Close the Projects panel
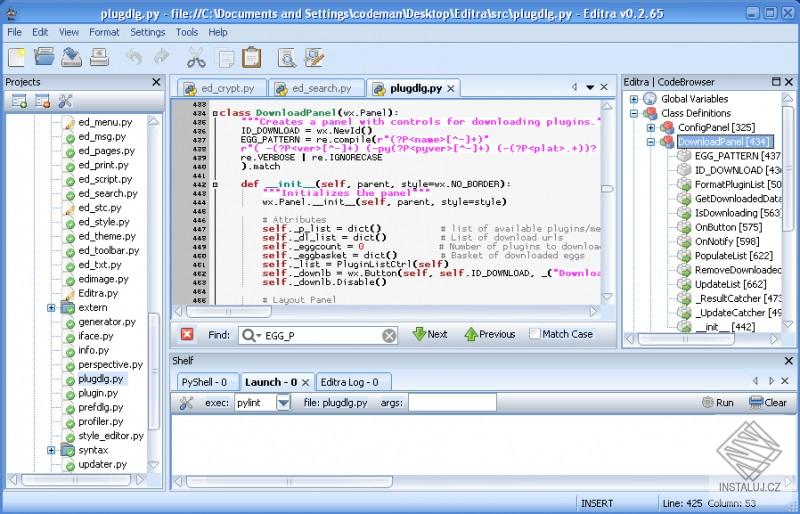 [156, 82]
